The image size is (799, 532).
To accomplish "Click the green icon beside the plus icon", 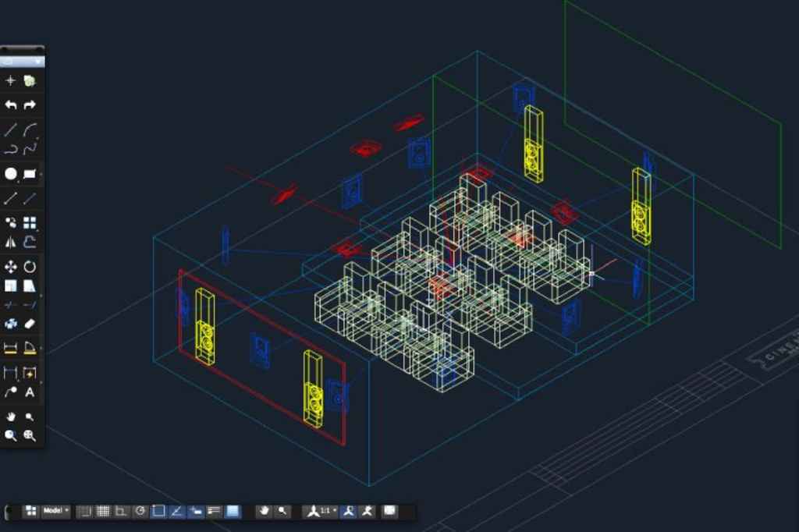I will (x=30, y=80).
